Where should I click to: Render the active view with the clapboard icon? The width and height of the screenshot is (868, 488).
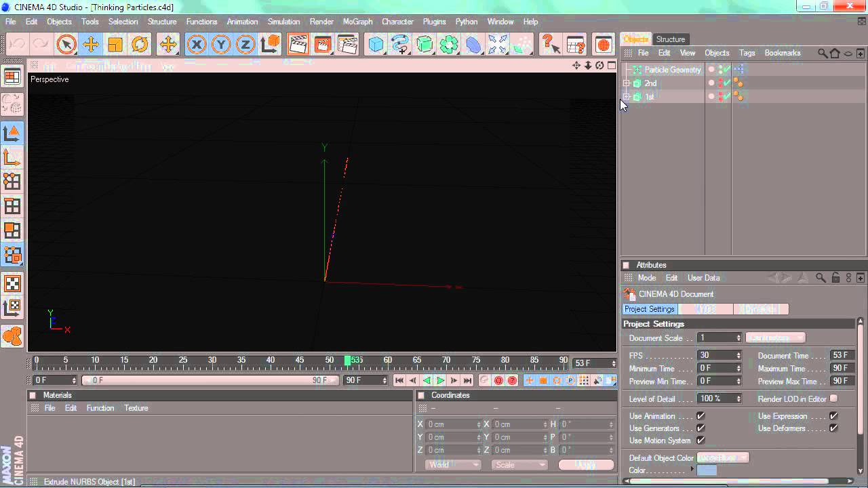coord(298,45)
